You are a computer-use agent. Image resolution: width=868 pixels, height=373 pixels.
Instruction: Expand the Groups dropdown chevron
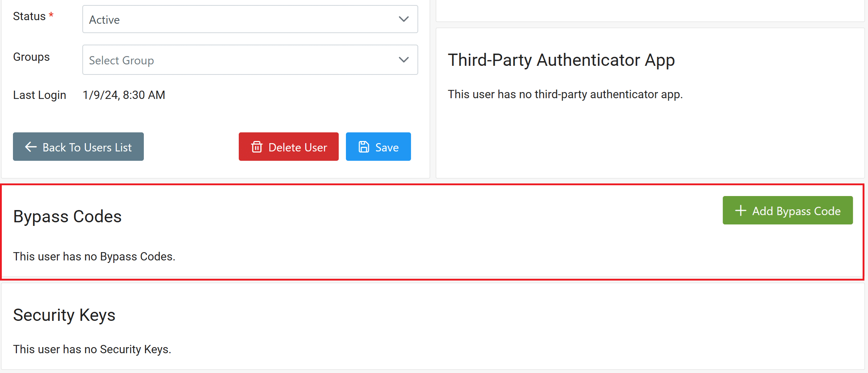coord(404,60)
